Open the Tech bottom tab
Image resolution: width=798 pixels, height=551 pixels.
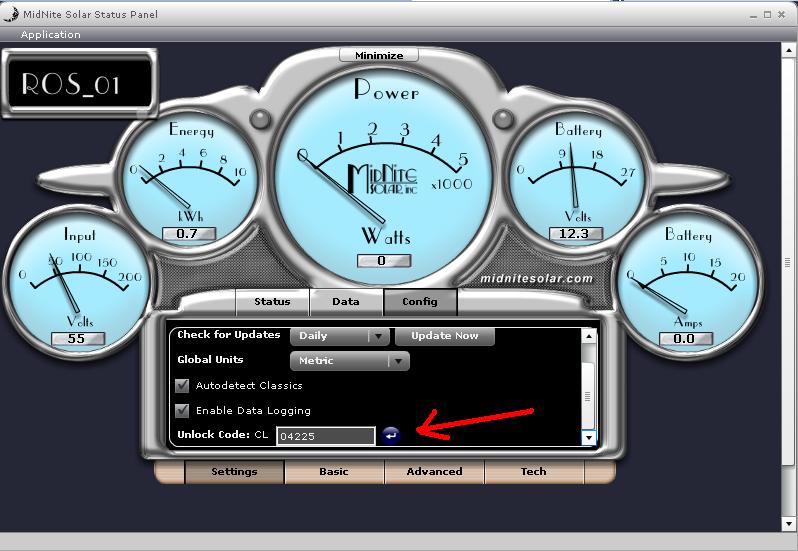[533, 472]
